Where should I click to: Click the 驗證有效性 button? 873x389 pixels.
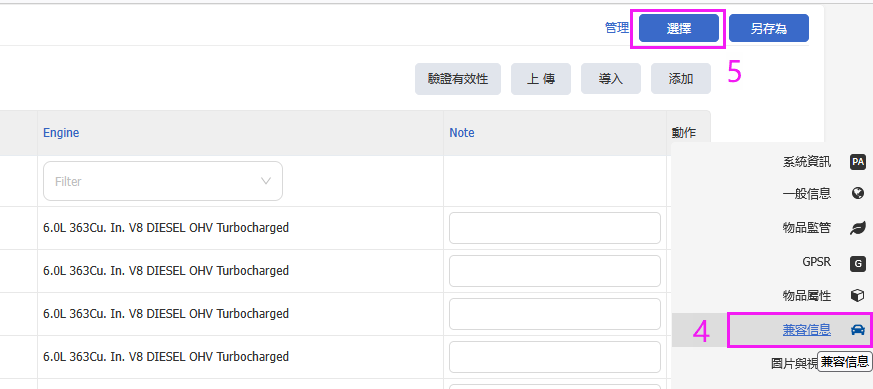(x=458, y=78)
